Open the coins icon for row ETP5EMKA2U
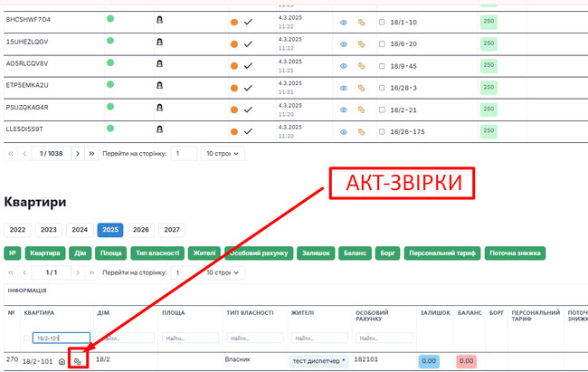The width and height of the screenshot is (588, 372). pyautogui.click(x=361, y=88)
